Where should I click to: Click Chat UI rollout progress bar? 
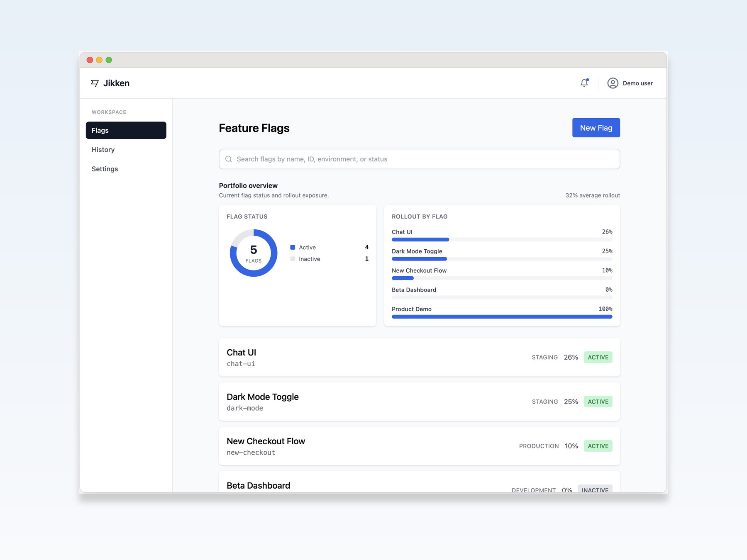502,240
